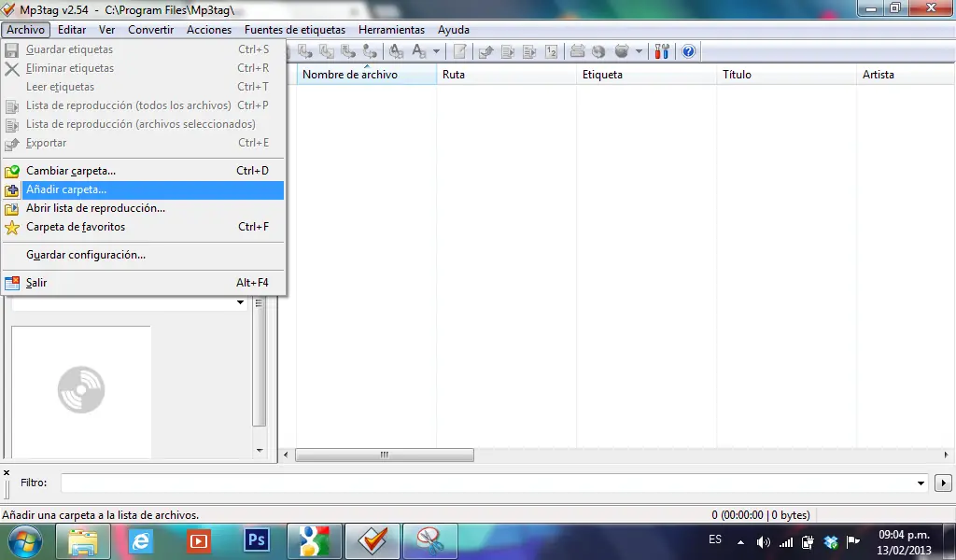956x560 pixels.
Task: Click the Export toolbar icon
Action: click(x=485, y=51)
